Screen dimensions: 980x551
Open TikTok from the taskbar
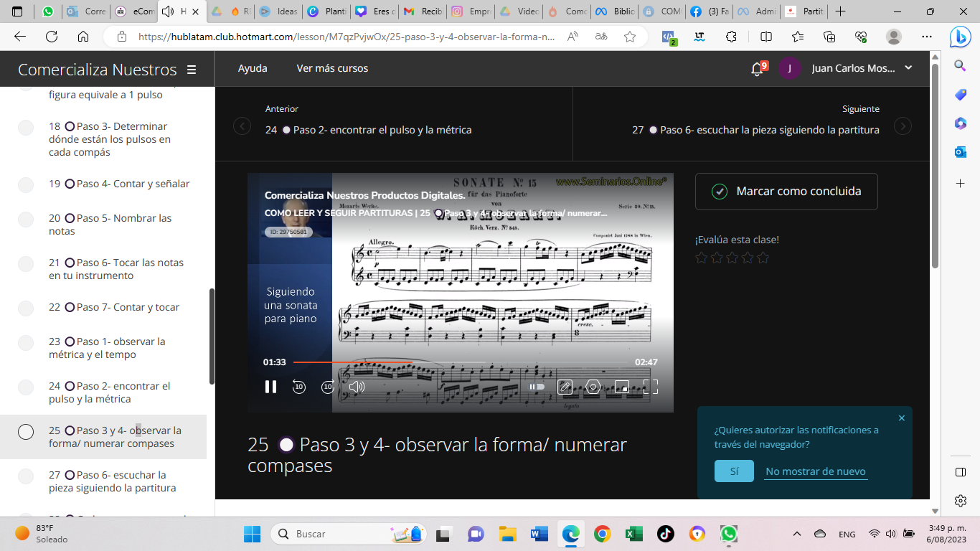[x=665, y=534]
